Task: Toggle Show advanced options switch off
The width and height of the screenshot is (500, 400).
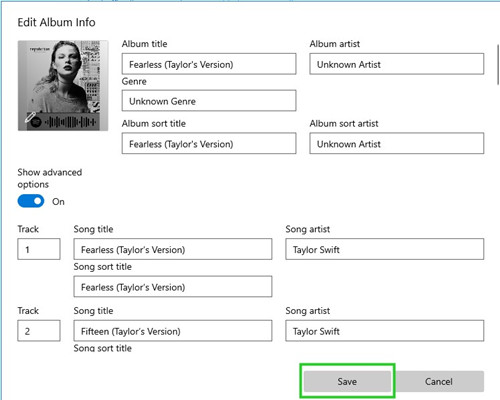Action: click(x=31, y=201)
